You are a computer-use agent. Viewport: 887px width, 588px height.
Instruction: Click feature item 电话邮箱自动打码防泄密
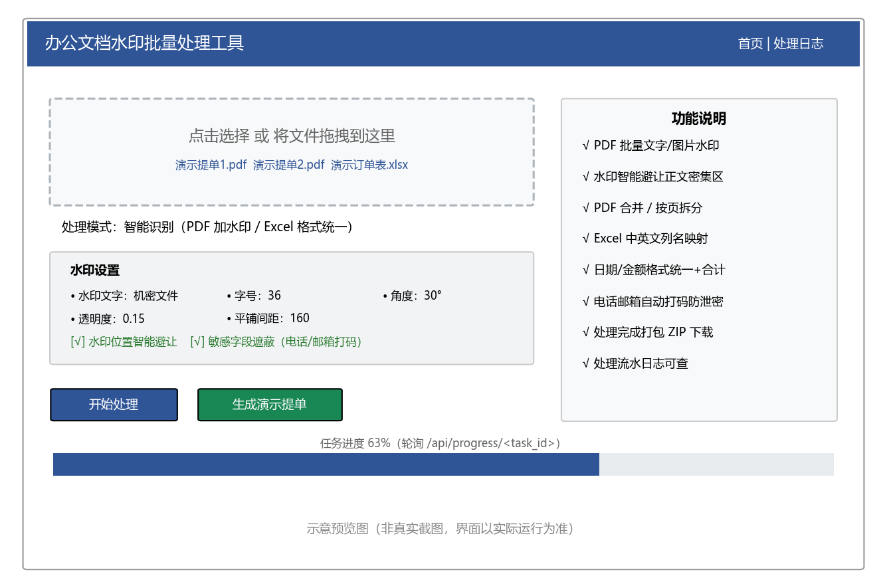(x=652, y=302)
